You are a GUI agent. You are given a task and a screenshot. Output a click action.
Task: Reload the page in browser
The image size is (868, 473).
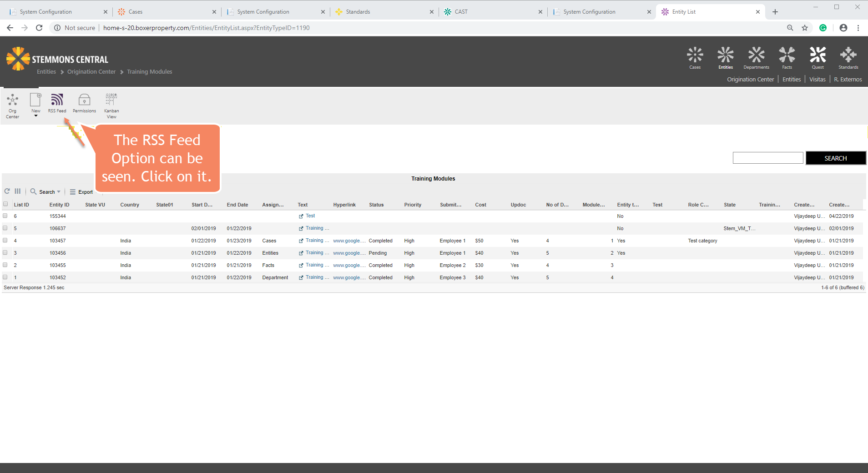click(x=39, y=28)
